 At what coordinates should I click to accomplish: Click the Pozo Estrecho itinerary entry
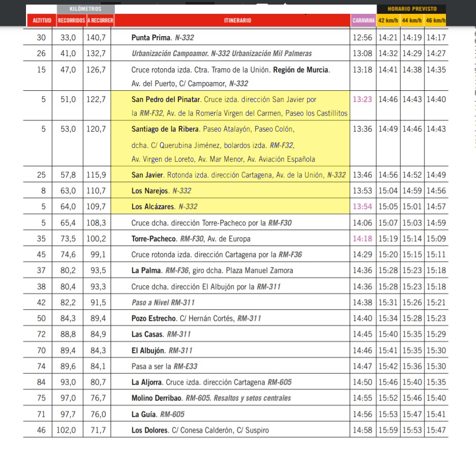tap(196, 318)
